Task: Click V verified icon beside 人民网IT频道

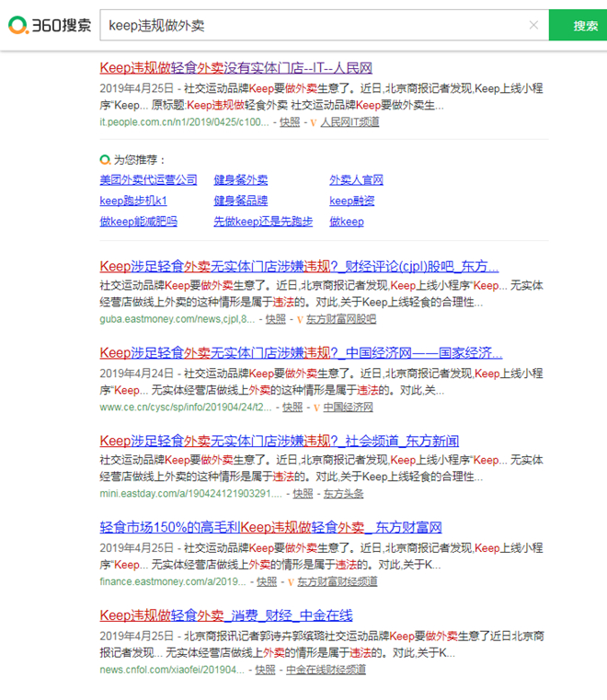Action: [314, 122]
